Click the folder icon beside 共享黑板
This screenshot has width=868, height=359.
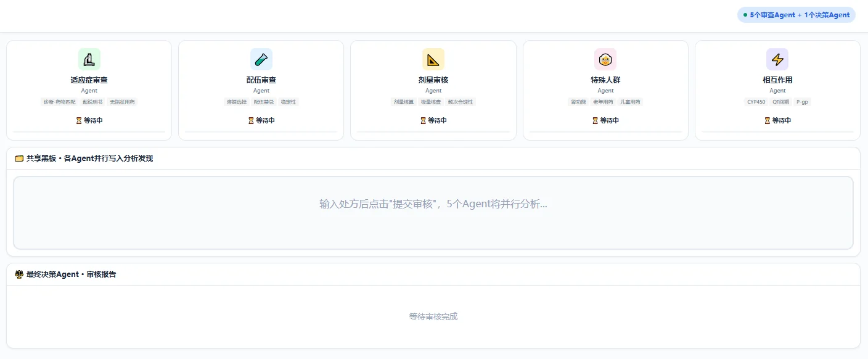[19, 159]
